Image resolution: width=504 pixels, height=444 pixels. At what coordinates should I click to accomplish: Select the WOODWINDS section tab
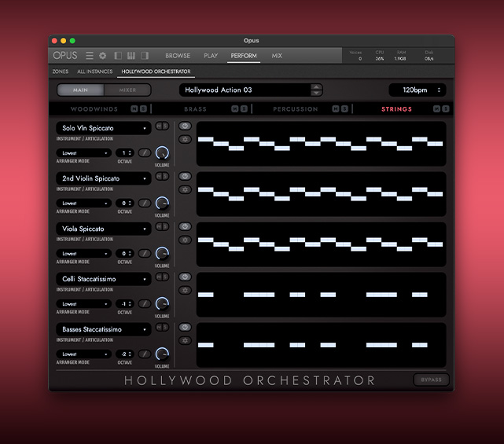coord(94,109)
